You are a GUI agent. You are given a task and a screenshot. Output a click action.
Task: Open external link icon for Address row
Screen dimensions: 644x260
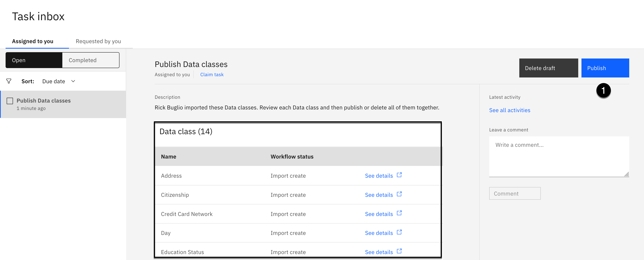[x=399, y=175]
